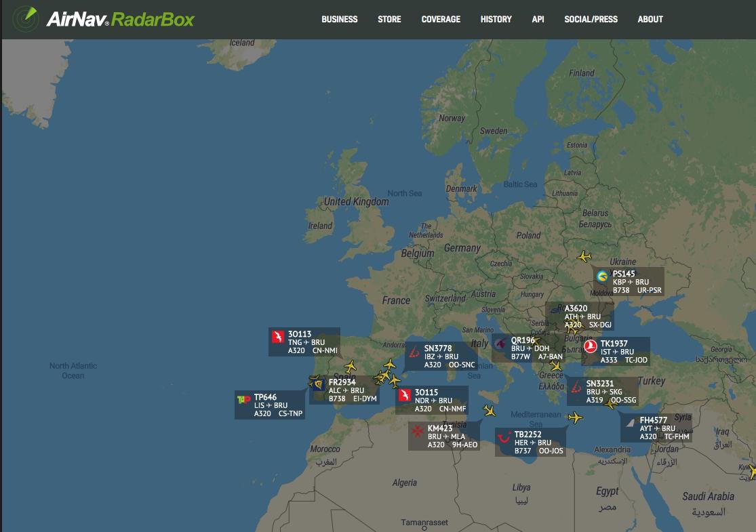This screenshot has width=756, height=532.
Task: Click registration 9H-AEO on KM423
Action: pyautogui.click(x=464, y=445)
